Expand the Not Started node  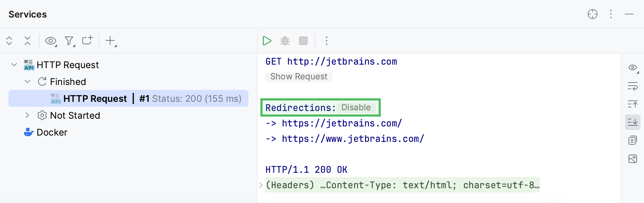pos(27,115)
